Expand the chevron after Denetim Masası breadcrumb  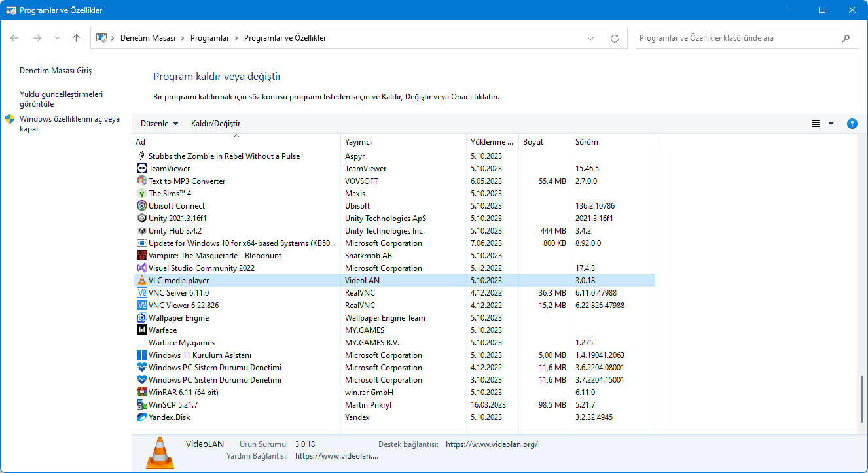point(183,38)
